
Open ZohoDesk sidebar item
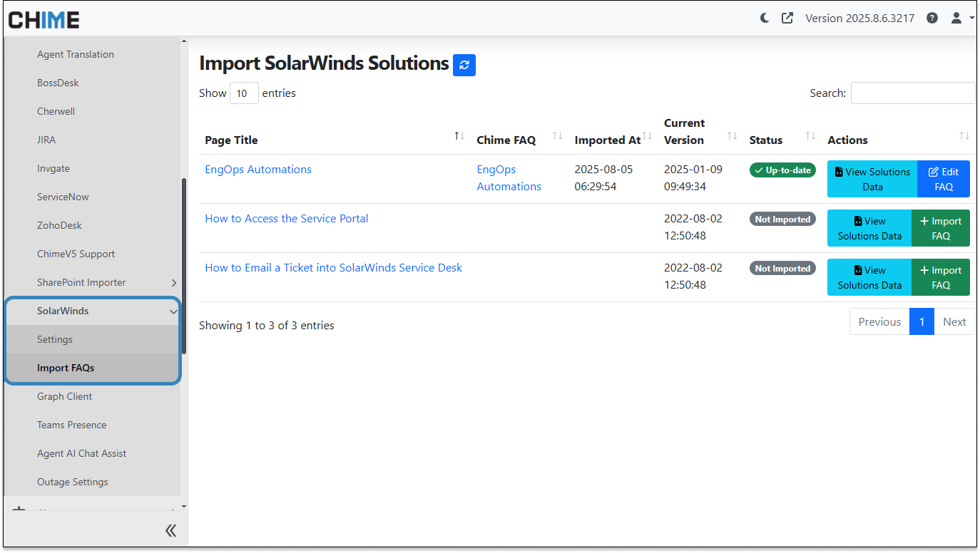59,225
